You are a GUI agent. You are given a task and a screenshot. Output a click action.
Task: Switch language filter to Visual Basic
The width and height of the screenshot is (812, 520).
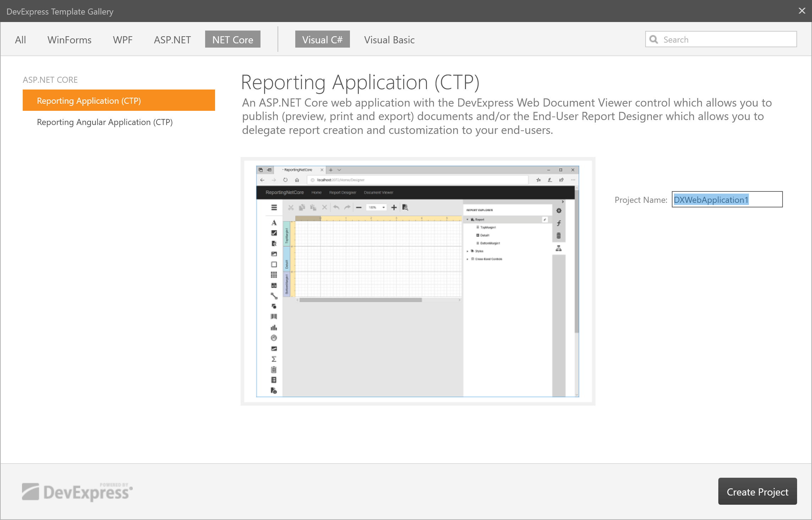[x=389, y=39]
